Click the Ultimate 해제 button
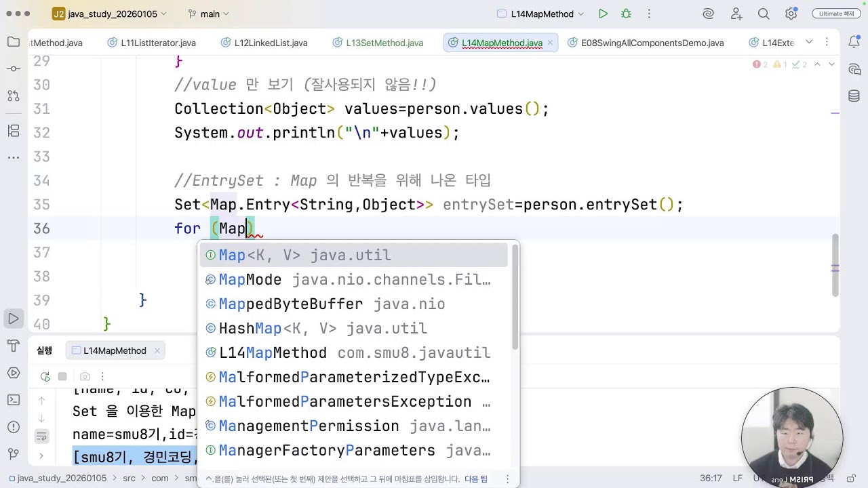The width and height of the screenshot is (868, 488). coord(836,14)
